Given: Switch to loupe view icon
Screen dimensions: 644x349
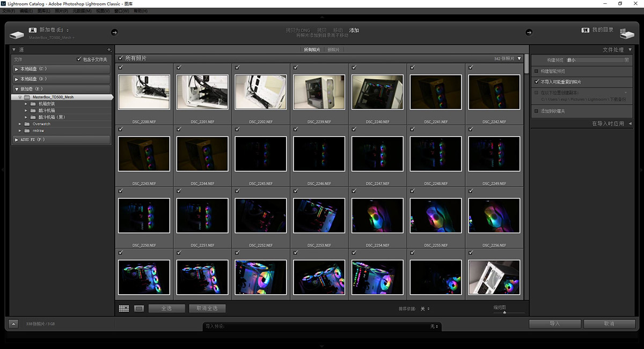Looking at the screenshot, I should click(139, 309).
